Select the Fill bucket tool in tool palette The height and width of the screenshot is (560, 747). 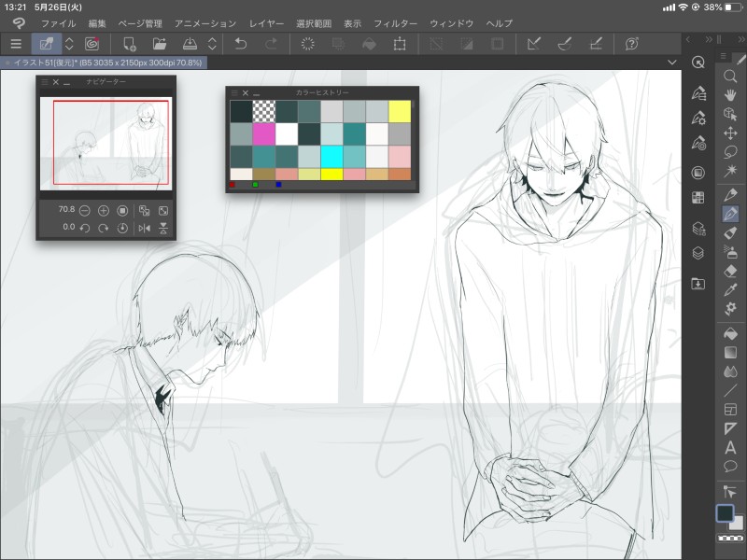pos(730,334)
